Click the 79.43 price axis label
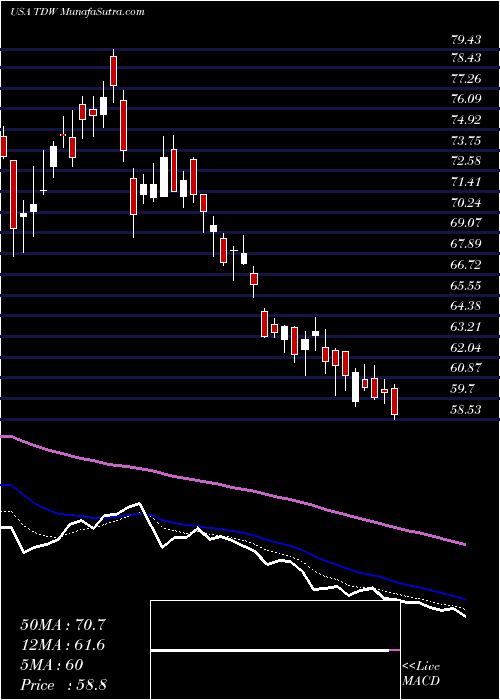Viewport: 500px width, 700px height. tap(466, 40)
